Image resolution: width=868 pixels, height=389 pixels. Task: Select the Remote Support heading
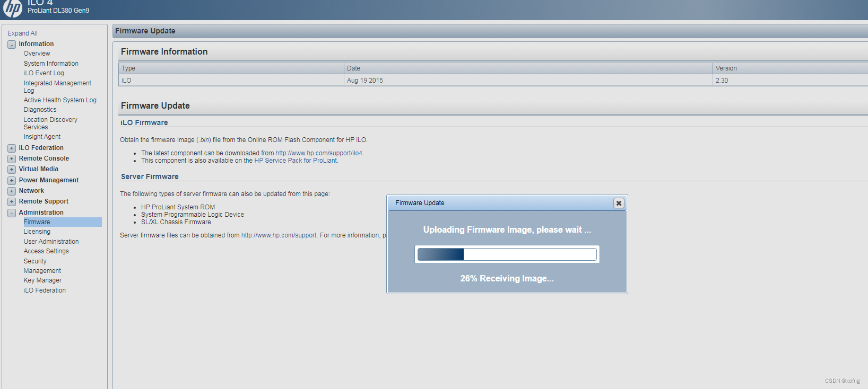coord(44,201)
